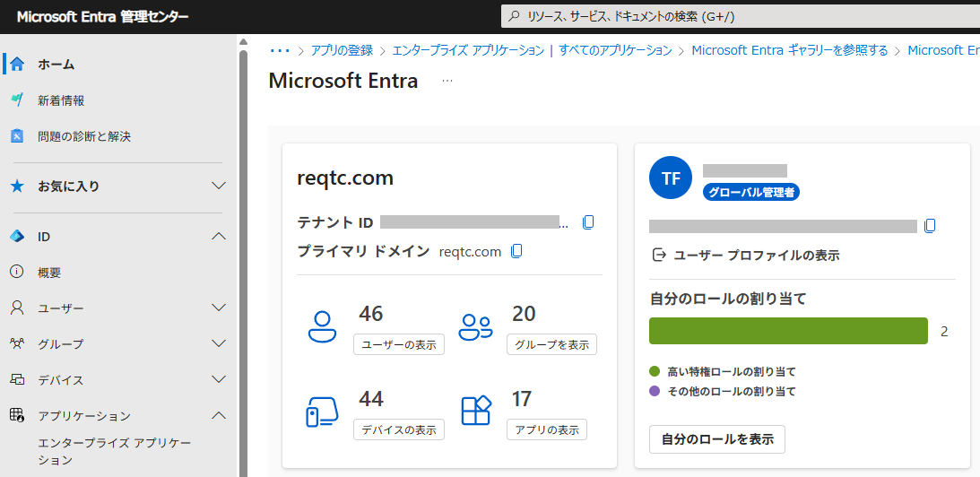Viewport: 980px width, 477px height.
Task: Click the info icon beside 概要
Action: 18,272
